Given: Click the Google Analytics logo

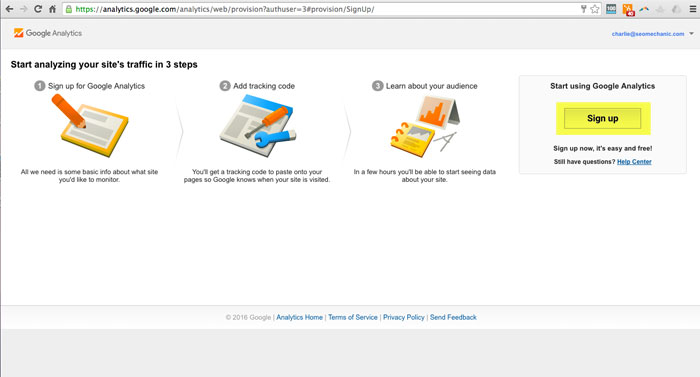Looking at the screenshot, I should coord(48,33).
